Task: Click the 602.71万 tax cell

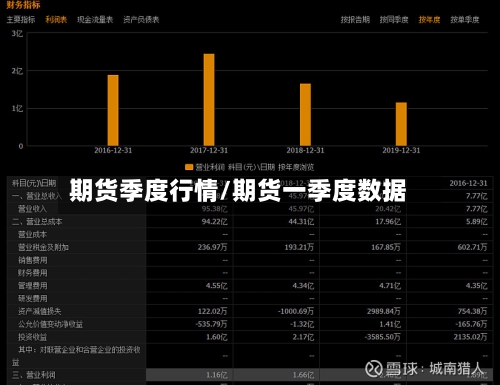Action: pos(472,247)
